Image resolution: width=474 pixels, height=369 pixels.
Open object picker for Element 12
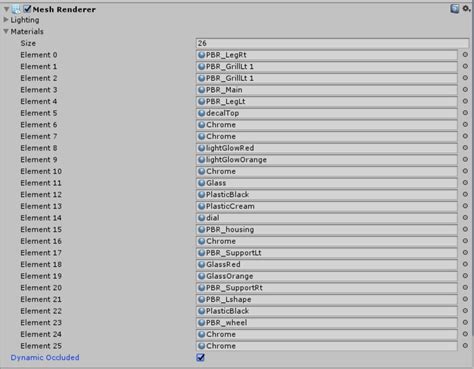tap(465, 194)
